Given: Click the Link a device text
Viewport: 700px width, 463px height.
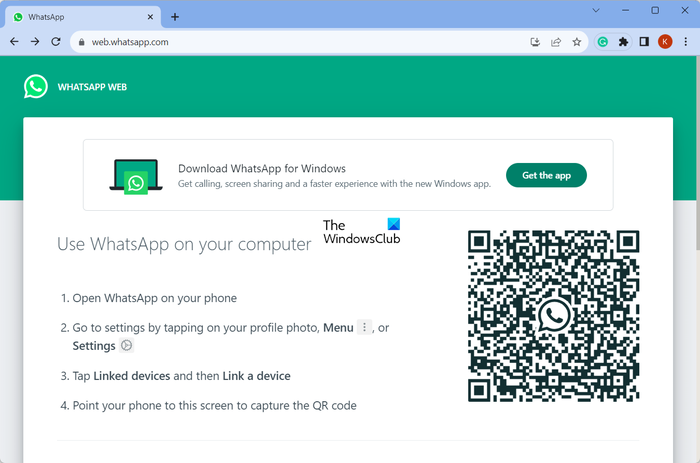Looking at the screenshot, I should tap(256, 376).
